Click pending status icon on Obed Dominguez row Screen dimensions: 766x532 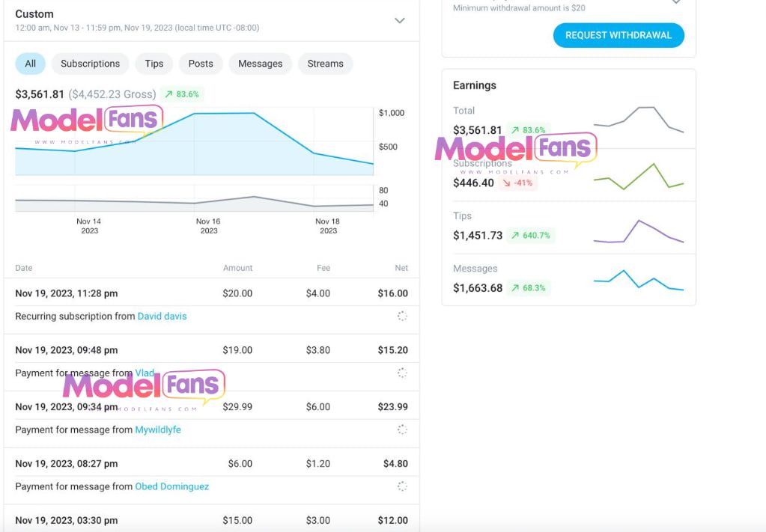click(402, 486)
